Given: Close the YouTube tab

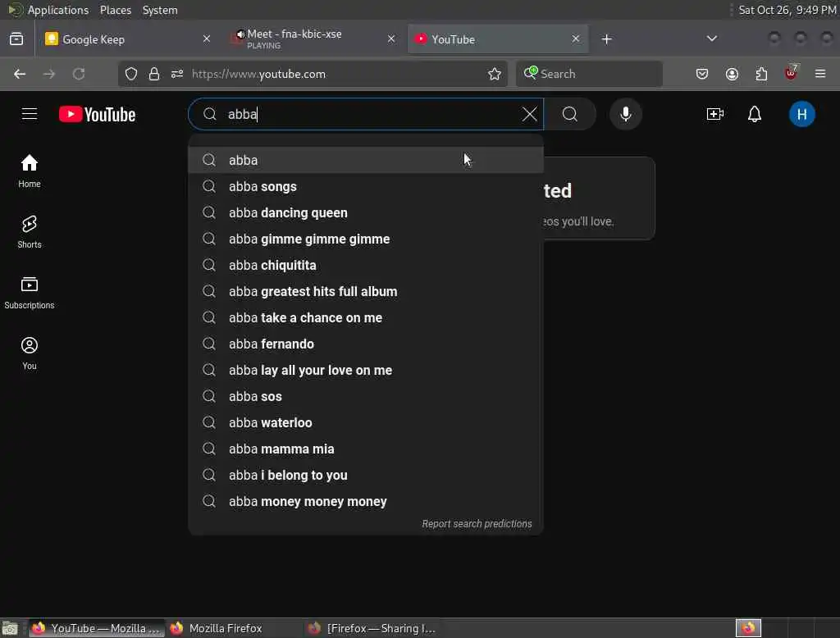Looking at the screenshot, I should (x=575, y=39).
